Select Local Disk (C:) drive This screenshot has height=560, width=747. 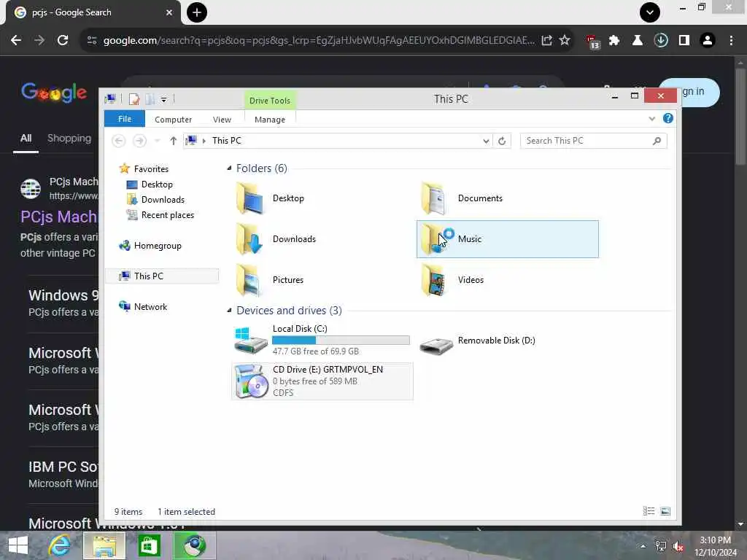pos(322,340)
